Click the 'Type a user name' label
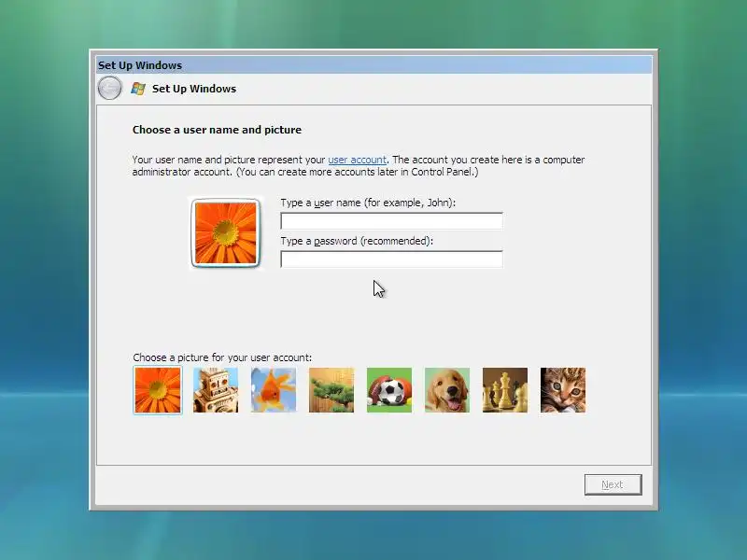747x560 pixels. click(368, 203)
